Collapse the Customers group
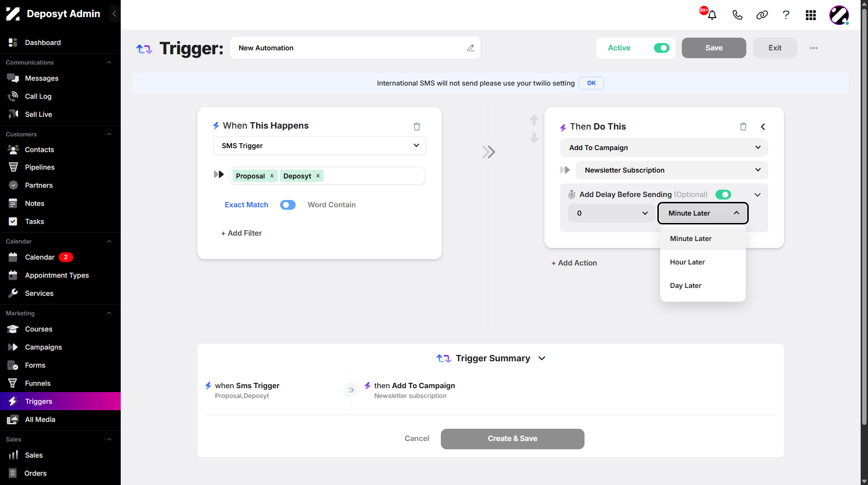Image resolution: width=868 pixels, height=485 pixels. [109, 134]
